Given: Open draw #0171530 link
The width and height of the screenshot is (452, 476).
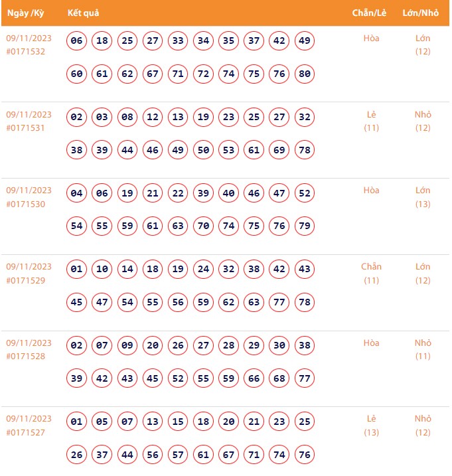Looking at the screenshot, I should point(26,204).
